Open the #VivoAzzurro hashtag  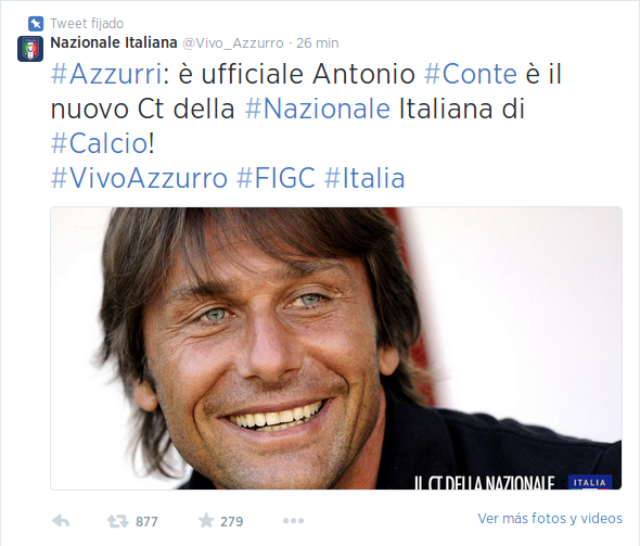coord(139,178)
